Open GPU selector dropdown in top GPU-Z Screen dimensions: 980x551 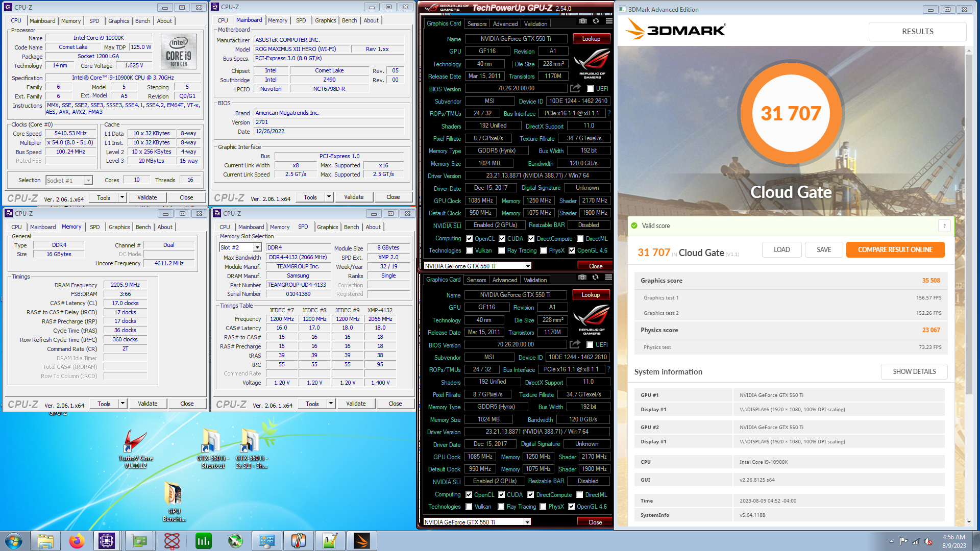point(528,266)
